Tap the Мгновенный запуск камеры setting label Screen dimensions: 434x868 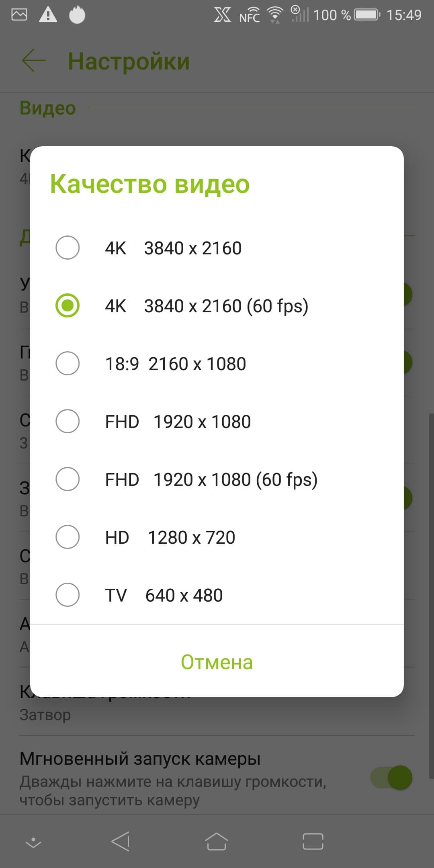point(140,759)
